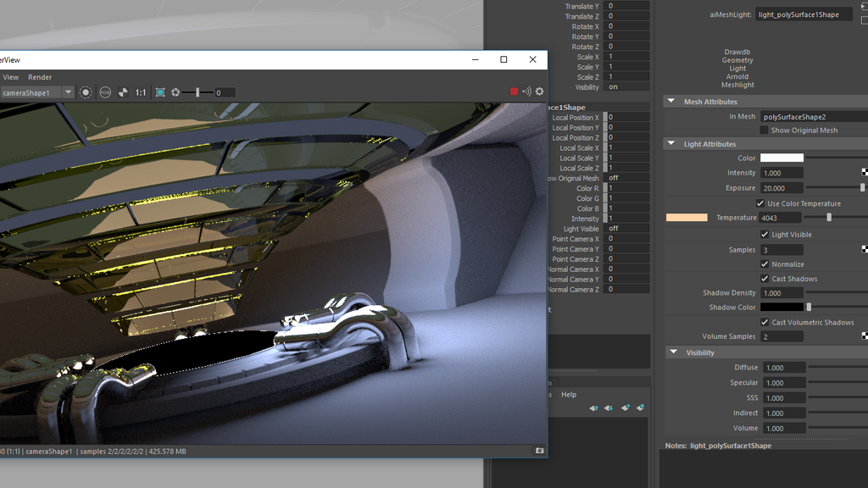Collapse the Mesh Attributes section
868x488 pixels.
tap(671, 102)
